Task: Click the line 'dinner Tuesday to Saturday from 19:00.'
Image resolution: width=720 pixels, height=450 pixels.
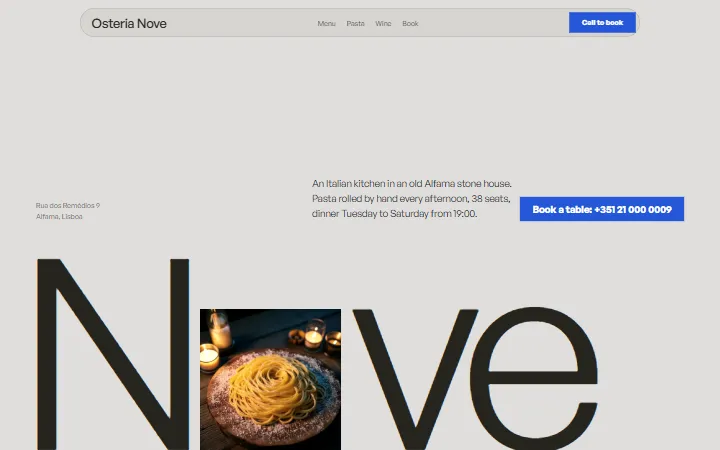Action: (x=394, y=214)
